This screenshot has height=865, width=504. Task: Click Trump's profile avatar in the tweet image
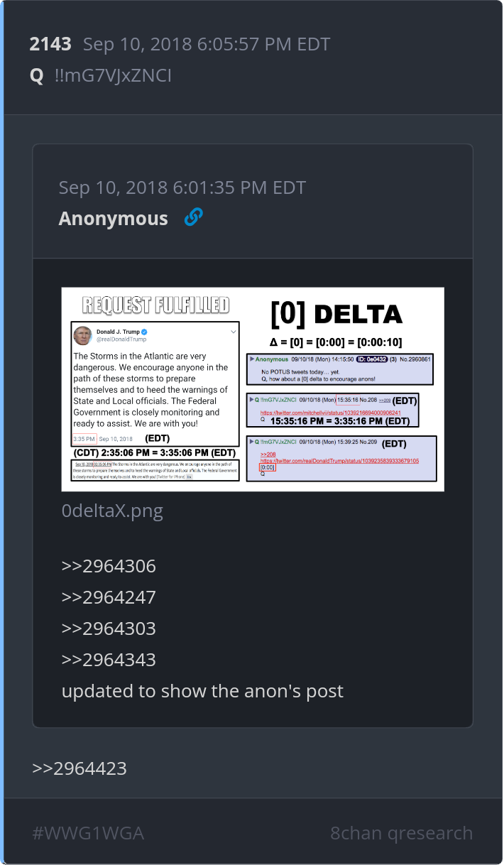click(x=82, y=334)
